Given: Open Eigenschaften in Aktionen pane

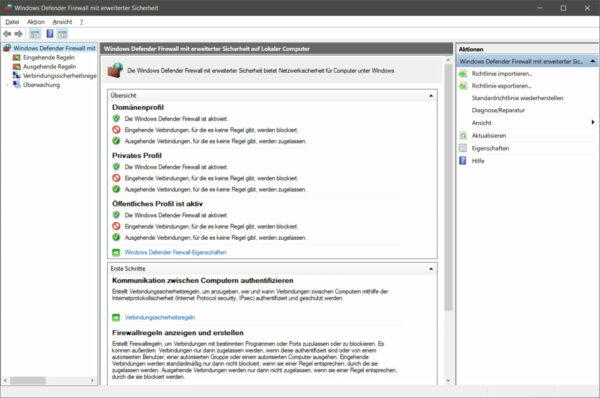Looking at the screenshot, I should [x=490, y=148].
